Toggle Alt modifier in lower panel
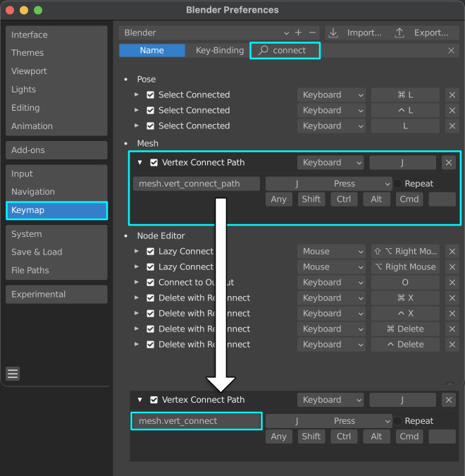 tap(376, 437)
